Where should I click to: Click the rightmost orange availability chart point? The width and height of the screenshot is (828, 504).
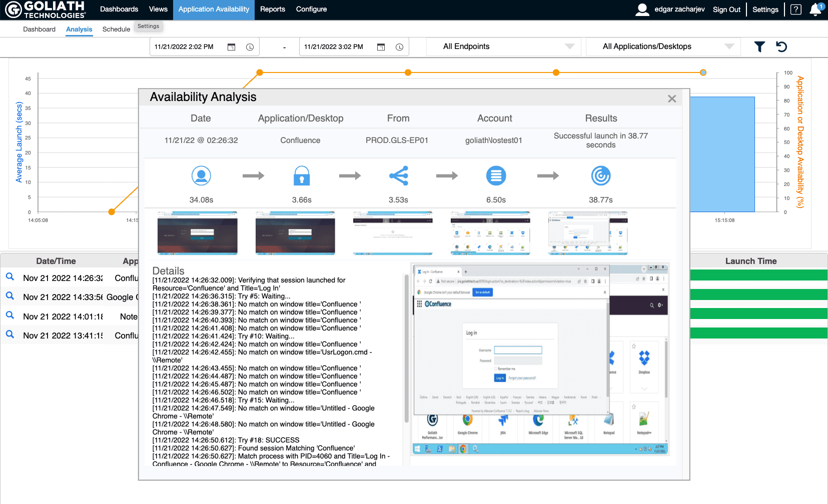click(703, 72)
